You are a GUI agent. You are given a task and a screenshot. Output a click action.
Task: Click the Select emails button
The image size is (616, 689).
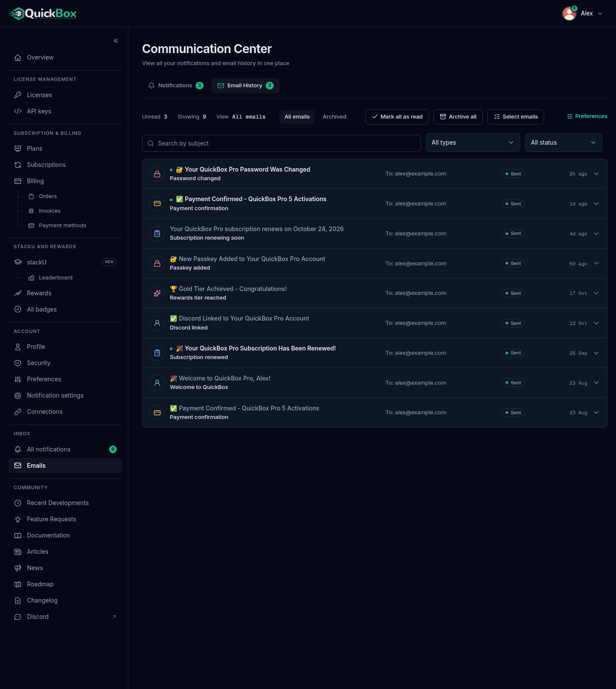(x=515, y=117)
